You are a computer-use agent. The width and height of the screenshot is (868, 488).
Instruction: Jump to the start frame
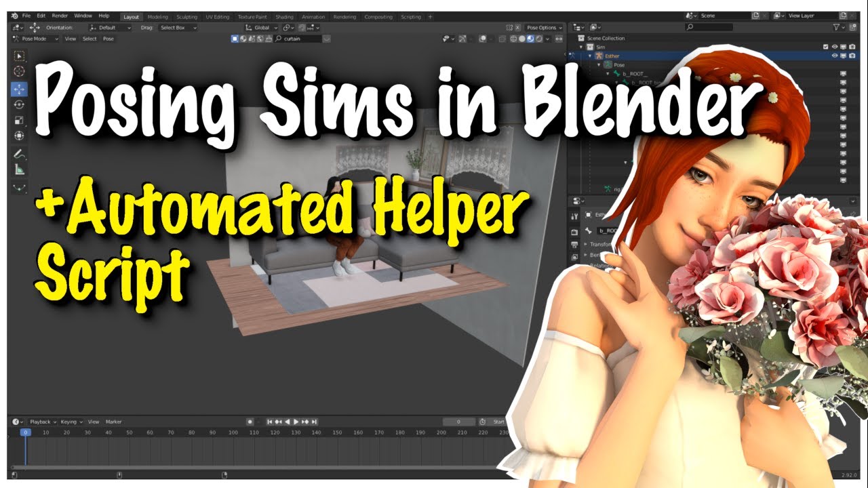270,422
